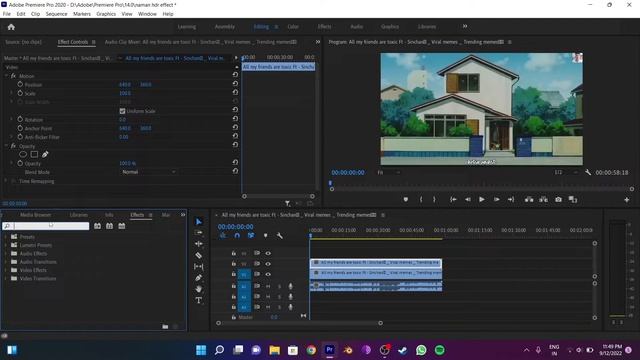Expand the Video Transitions folder
Image resolution: width=640 pixels, height=360 pixels.
[x=5, y=278]
